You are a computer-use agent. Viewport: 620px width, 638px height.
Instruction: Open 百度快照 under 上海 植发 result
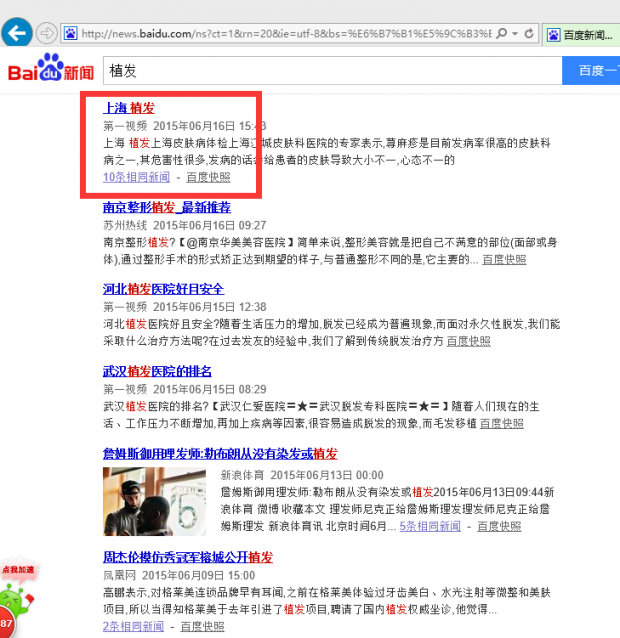[208, 177]
